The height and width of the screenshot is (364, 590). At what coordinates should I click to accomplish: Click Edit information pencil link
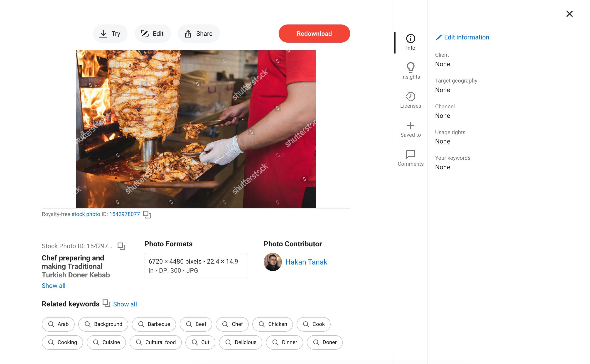462,37
